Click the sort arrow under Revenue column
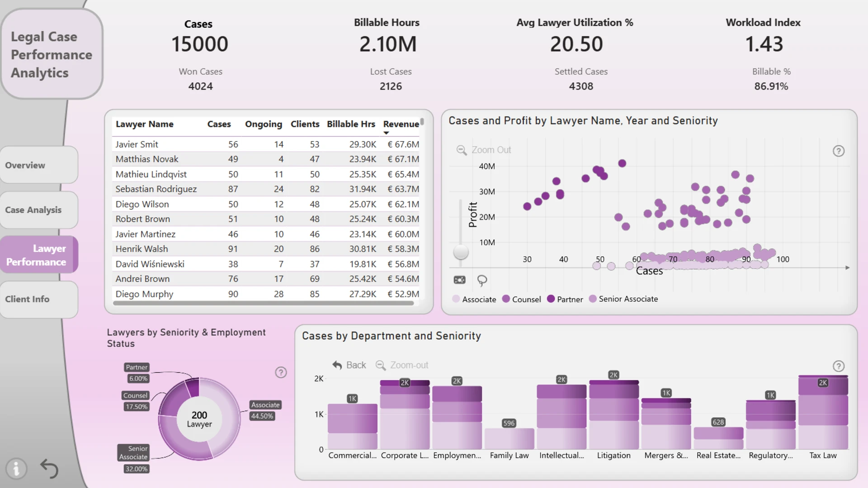The height and width of the screenshot is (488, 868). [386, 133]
